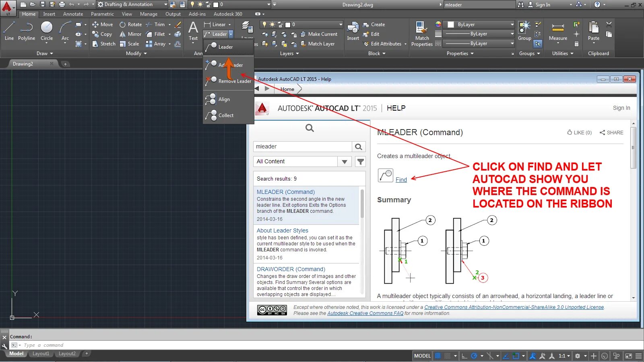Image resolution: width=644 pixels, height=362 pixels.
Task: Switch to the Layout1 tab
Action: [x=41, y=354]
